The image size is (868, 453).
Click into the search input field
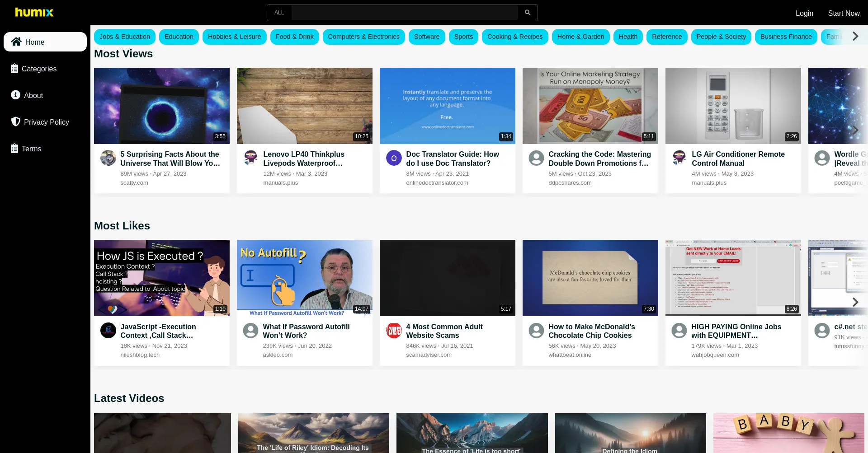coord(405,13)
